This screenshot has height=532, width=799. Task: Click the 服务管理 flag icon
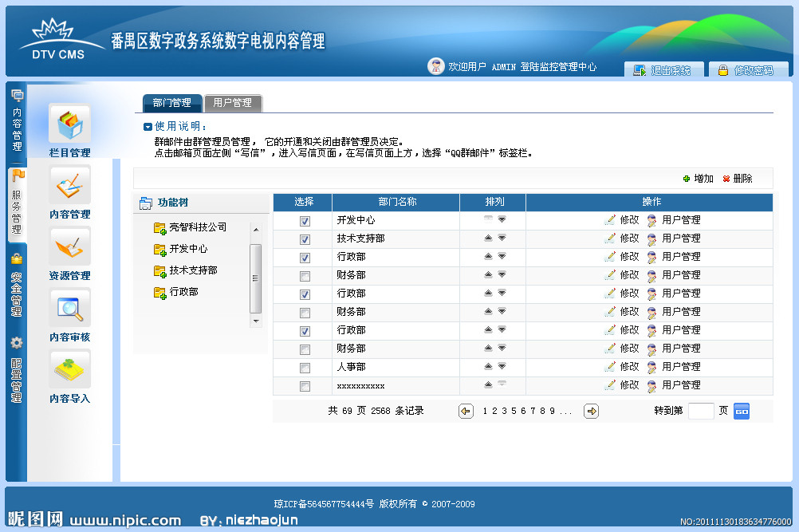pos(18,176)
